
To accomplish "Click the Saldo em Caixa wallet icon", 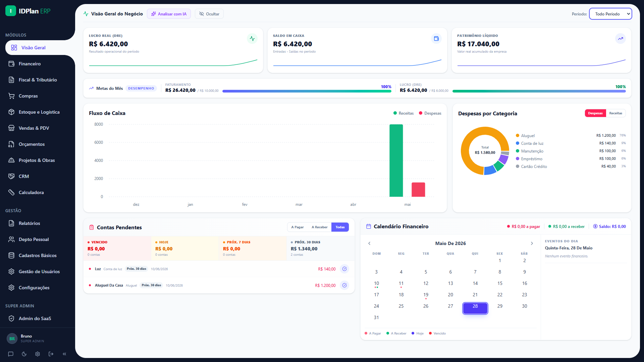I will (x=436, y=39).
